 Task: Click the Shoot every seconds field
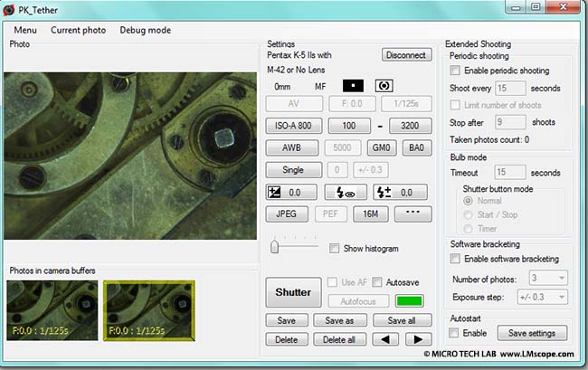pyautogui.click(x=510, y=89)
